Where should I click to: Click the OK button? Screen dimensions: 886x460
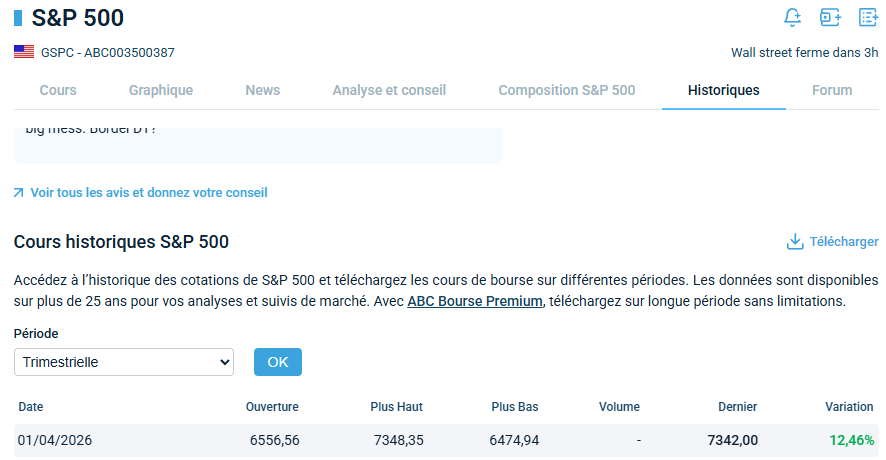(x=278, y=362)
